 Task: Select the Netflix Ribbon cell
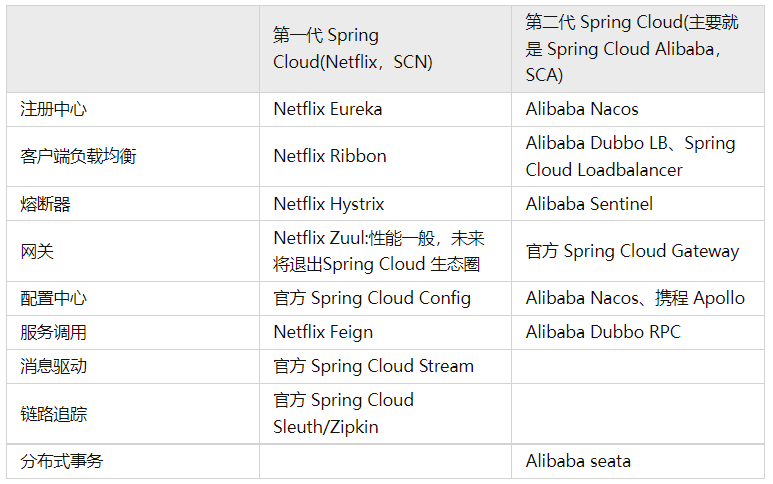point(330,156)
